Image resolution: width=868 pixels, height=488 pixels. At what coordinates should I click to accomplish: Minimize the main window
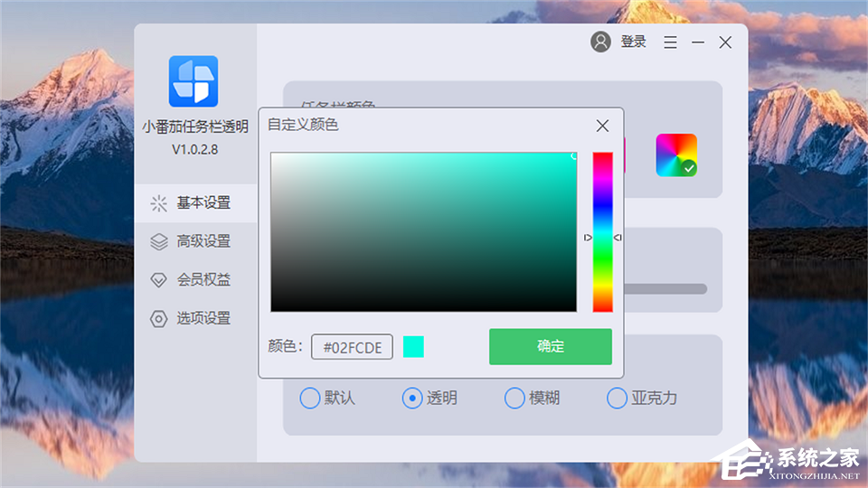(698, 42)
